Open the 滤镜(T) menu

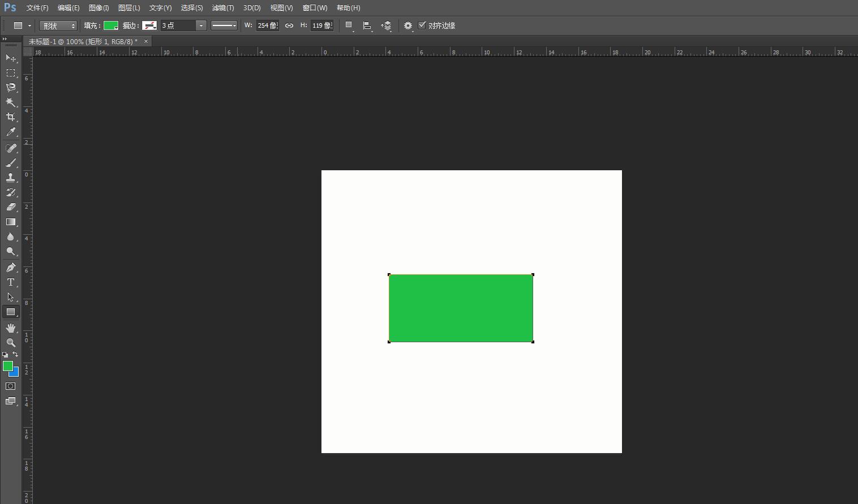tap(222, 8)
